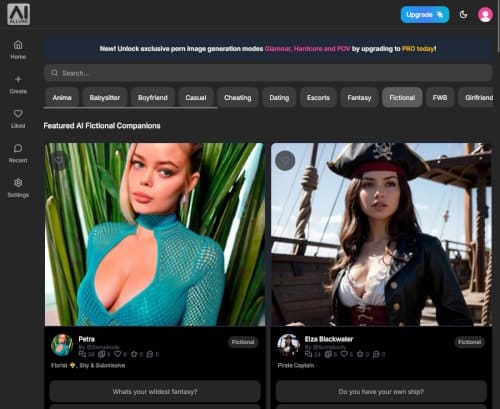
Task: Click the blue Upgrade button
Action: [425, 15]
